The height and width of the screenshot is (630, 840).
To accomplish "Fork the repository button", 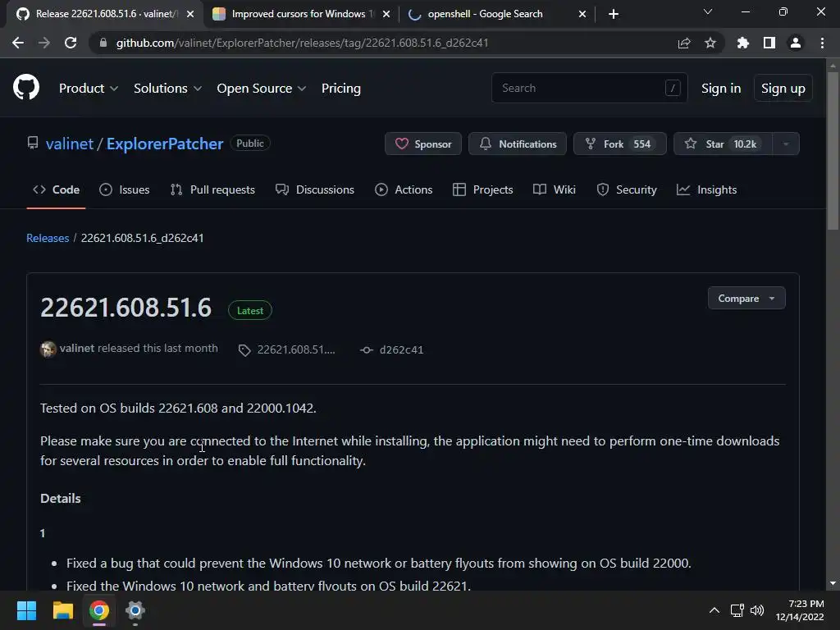I will (620, 144).
